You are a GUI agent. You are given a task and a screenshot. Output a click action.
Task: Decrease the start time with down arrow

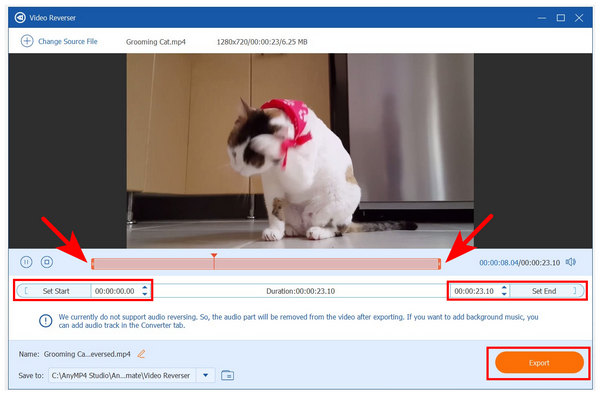coord(145,294)
